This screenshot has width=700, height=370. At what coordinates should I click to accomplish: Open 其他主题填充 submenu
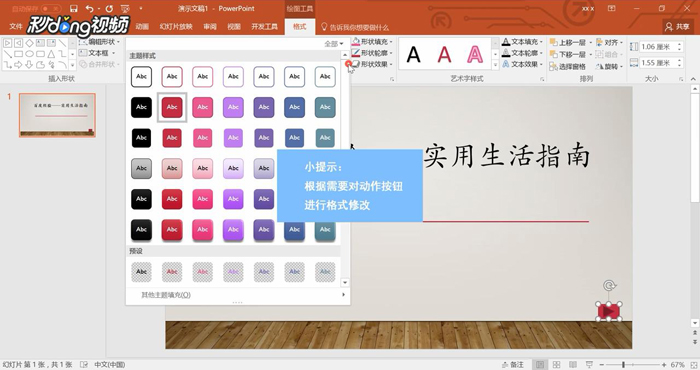238,295
